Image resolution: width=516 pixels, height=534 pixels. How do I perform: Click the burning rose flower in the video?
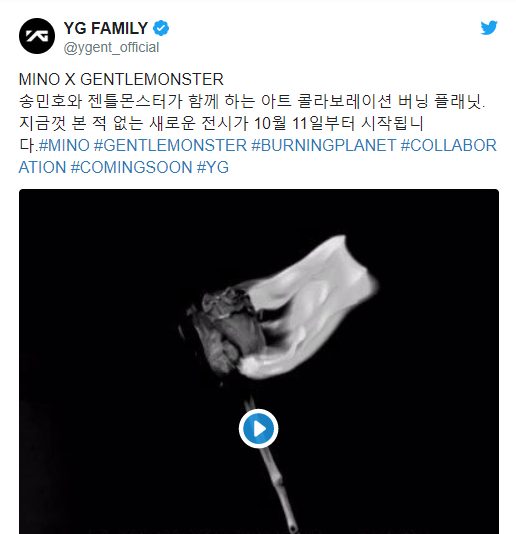click(x=223, y=330)
